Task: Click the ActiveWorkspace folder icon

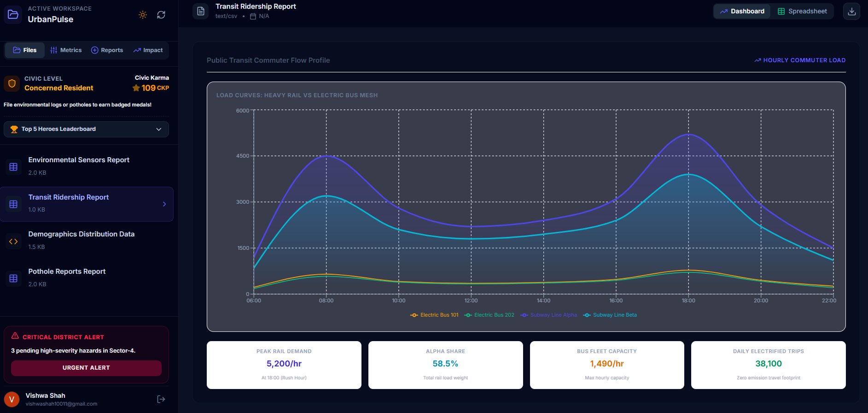Action: coord(13,15)
